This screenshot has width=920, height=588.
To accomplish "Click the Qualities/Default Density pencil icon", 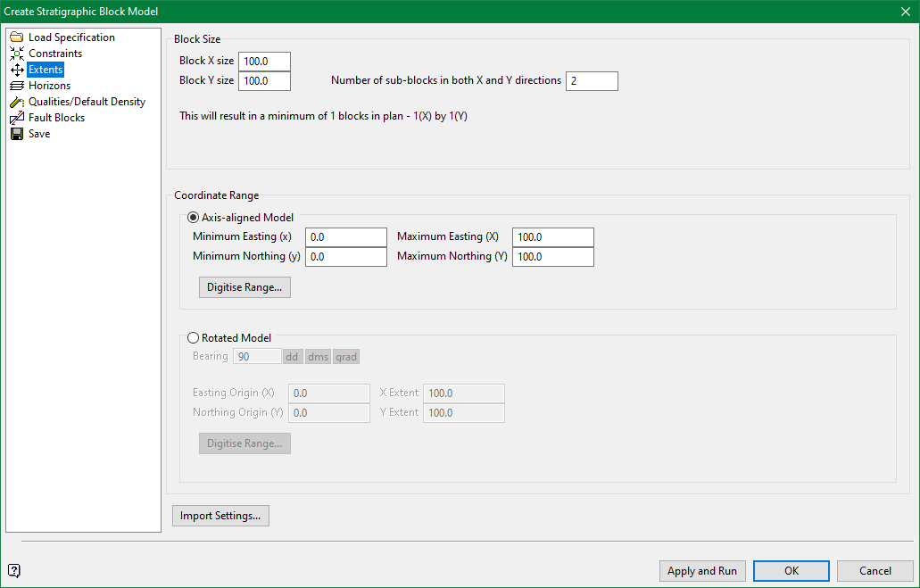I will 17,101.
